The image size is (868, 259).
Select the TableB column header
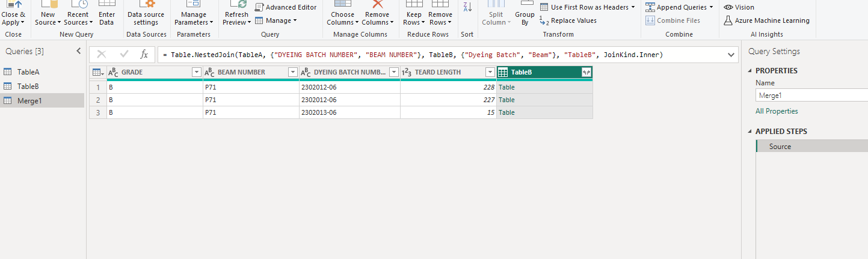pos(544,72)
